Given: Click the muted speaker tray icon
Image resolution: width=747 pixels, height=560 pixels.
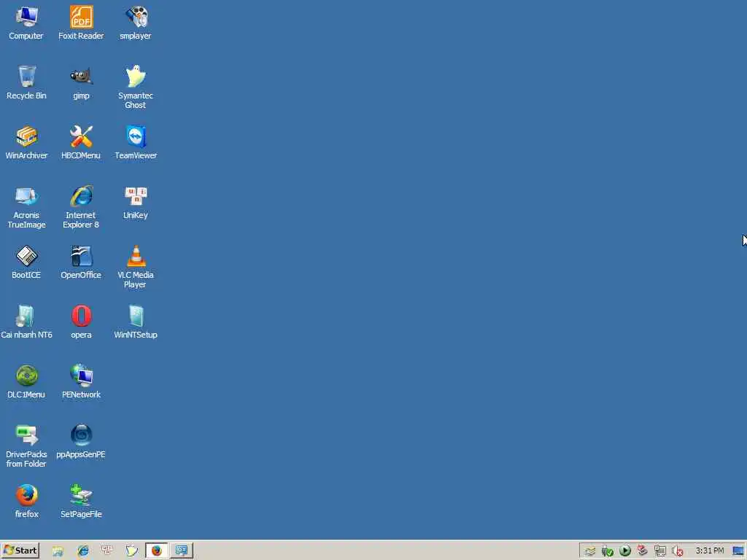Looking at the screenshot, I should click(x=677, y=551).
